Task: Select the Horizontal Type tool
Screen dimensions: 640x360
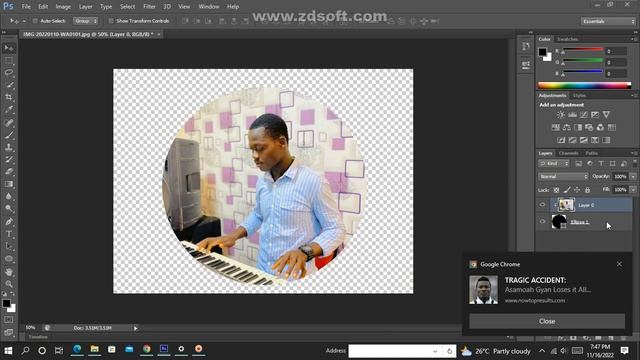Action: coord(9,234)
